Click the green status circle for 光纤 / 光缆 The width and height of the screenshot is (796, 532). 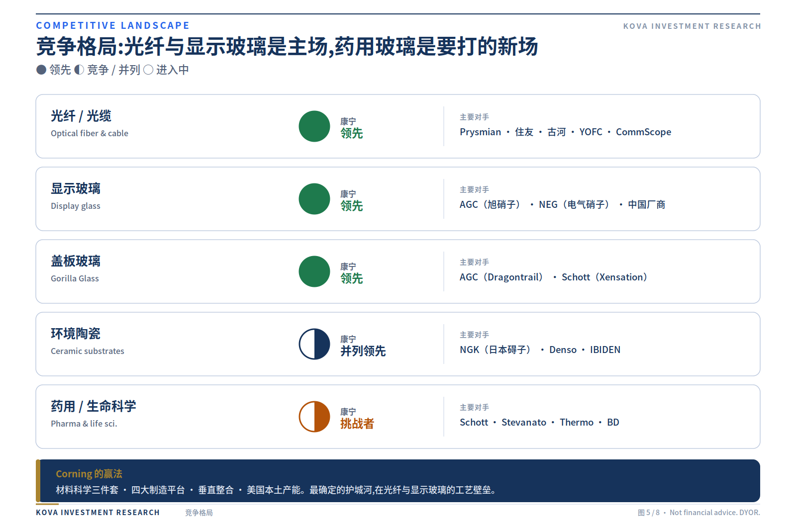click(x=314, y=126)
